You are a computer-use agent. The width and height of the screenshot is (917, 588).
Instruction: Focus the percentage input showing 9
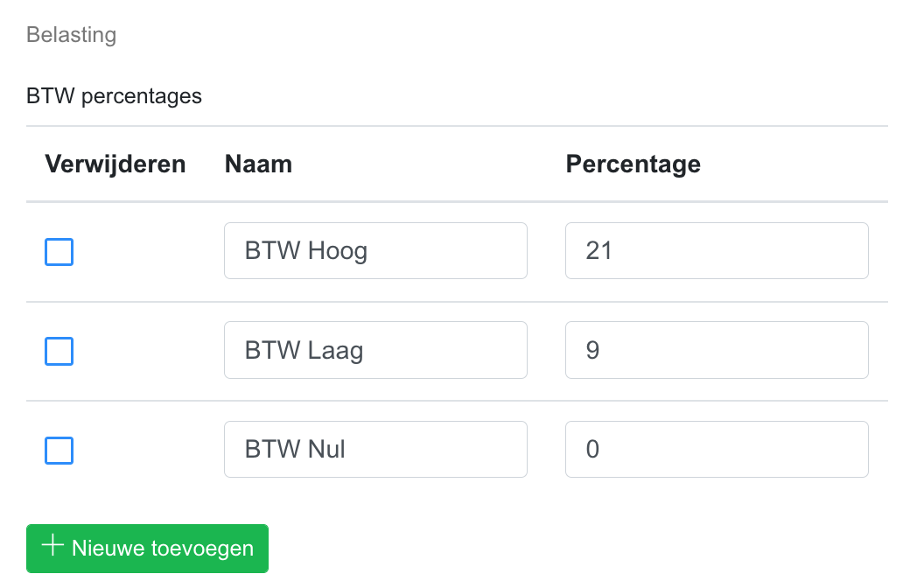(717, 350)
